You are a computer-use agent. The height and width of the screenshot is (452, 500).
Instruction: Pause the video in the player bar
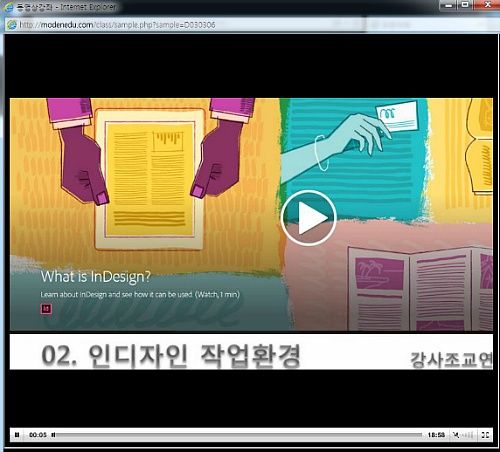tap(17, 435)
